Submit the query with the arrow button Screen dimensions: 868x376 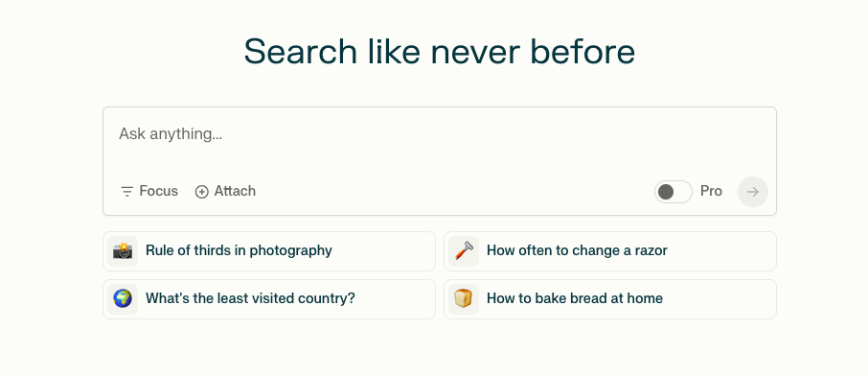(x=752, y=192)
